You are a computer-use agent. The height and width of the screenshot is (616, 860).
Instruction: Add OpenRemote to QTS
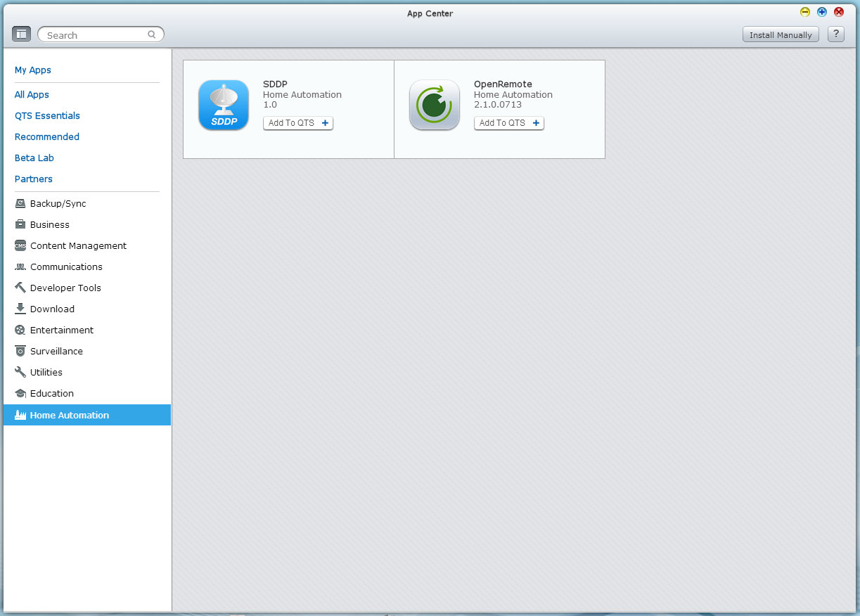[509, 123]
